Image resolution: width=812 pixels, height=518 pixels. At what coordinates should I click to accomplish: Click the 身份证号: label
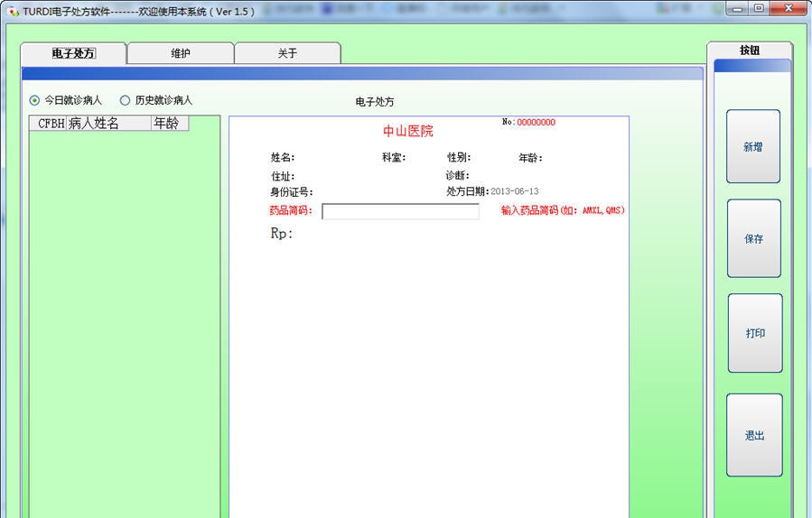(x=292, y=192)
